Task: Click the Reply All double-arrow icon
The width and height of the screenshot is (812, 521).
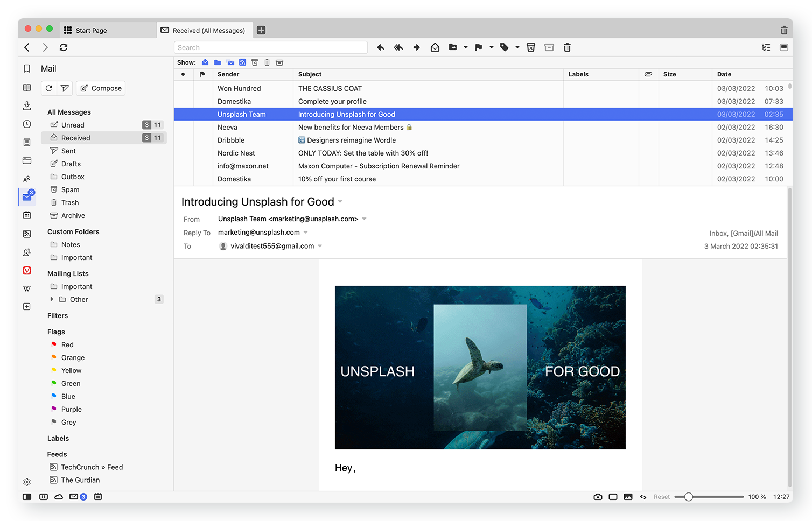Action: point(398,47)
